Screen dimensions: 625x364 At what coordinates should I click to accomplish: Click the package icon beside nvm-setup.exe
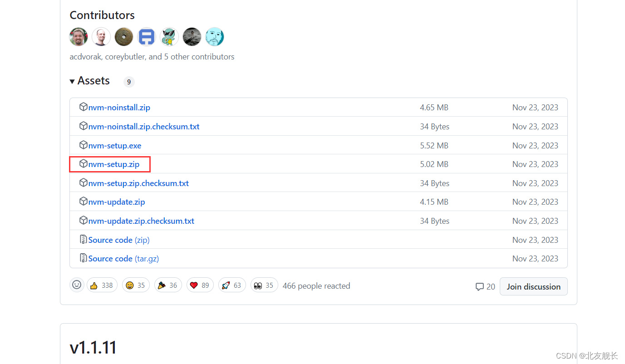(x=83, y=145)
